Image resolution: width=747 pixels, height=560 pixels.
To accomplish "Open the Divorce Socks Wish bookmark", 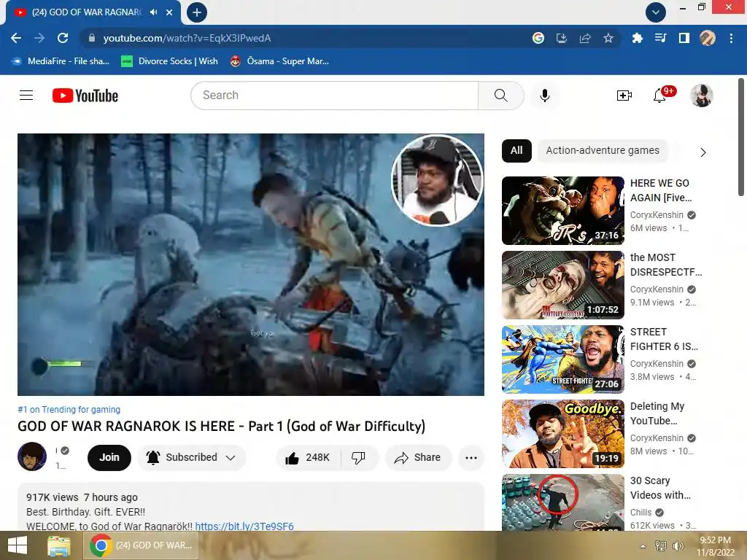I will click(x=169, y=61).
